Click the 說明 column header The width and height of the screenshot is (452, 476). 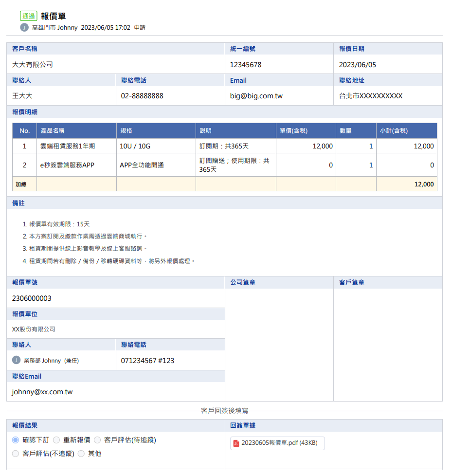coord(236,131)
